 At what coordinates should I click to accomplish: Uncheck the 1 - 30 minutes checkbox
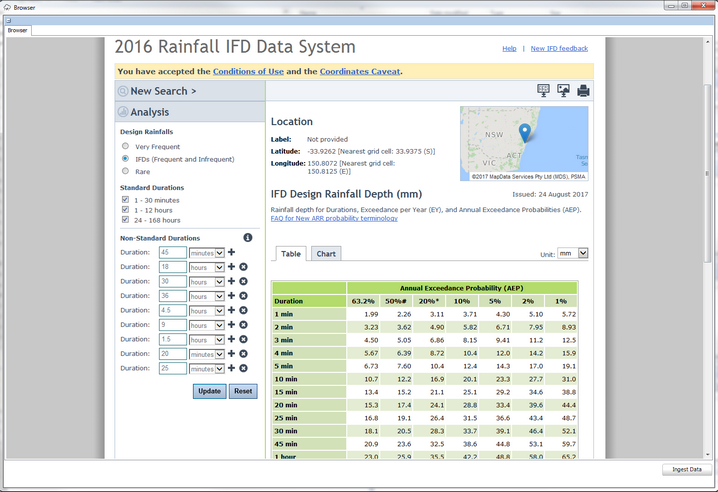[126, 200]
